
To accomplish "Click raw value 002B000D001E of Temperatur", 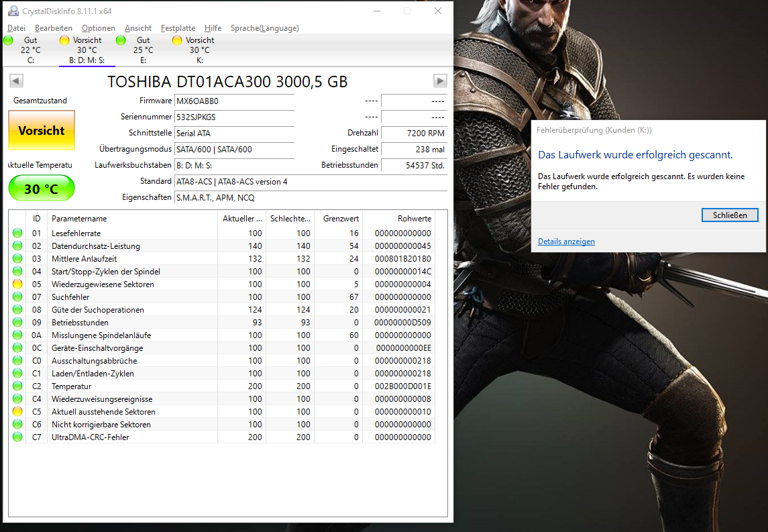I will point(402,386).
